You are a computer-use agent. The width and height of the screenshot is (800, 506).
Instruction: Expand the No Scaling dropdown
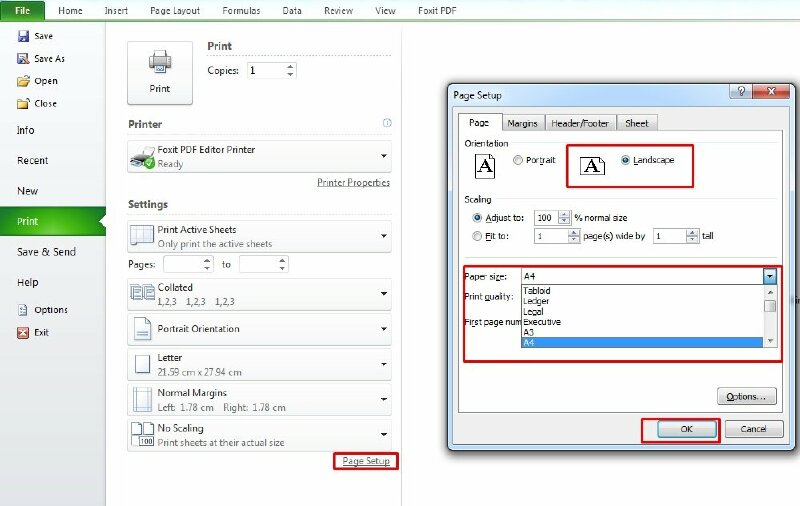tap(384, 435)
